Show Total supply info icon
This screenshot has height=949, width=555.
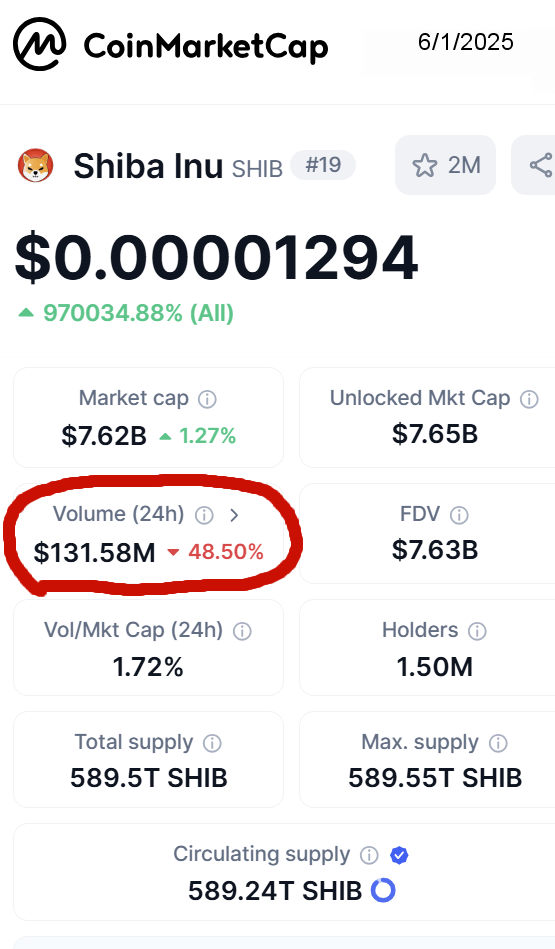coord(212,743)
